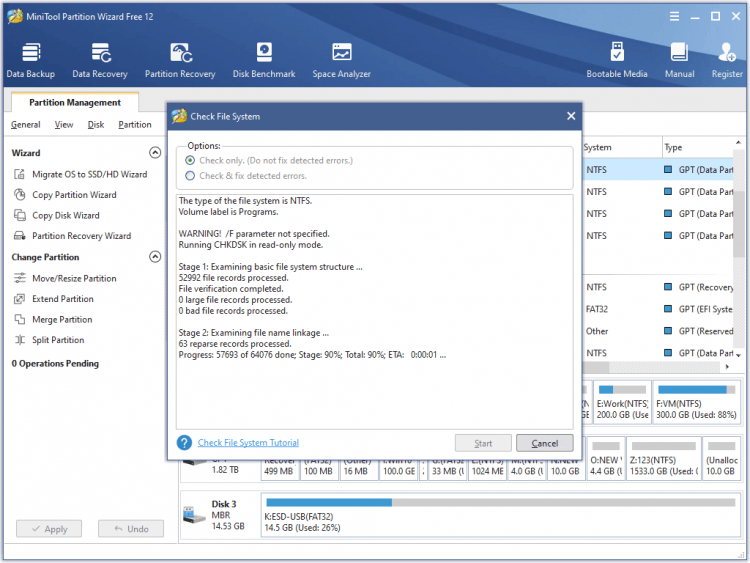
Task: Click Partition Recovery Wizard icon
Action: 20,236
